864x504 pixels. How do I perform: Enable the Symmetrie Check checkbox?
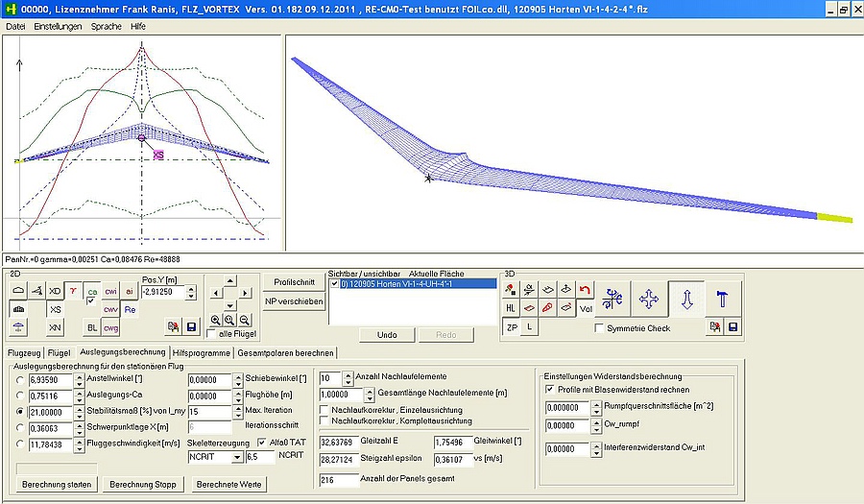pyautogui.click(x=599, y=328)
